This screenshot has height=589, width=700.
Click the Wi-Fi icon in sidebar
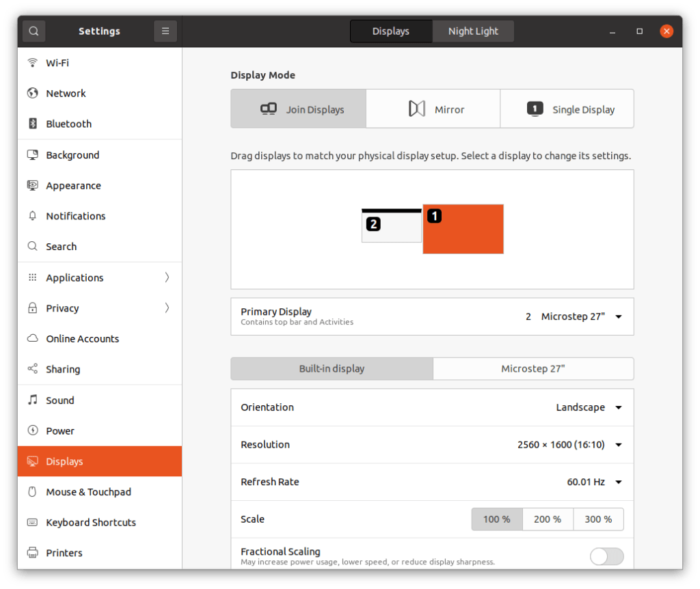point(32,63)
